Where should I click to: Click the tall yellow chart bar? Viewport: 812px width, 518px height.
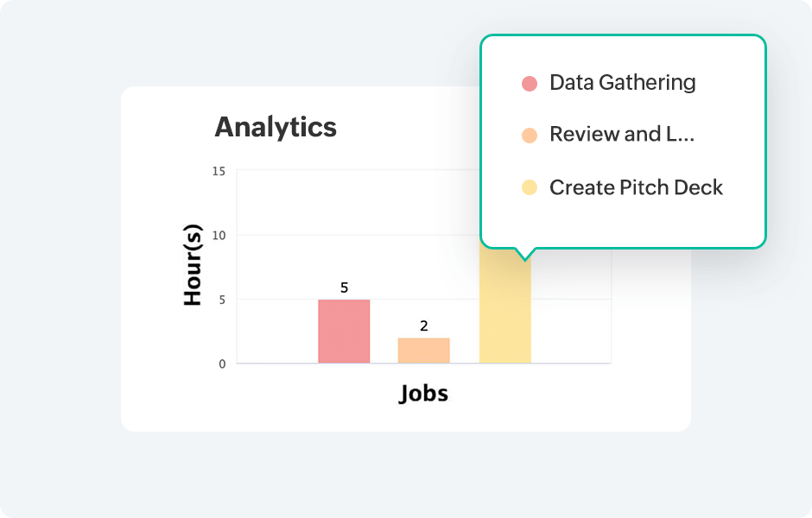(504, 311)
